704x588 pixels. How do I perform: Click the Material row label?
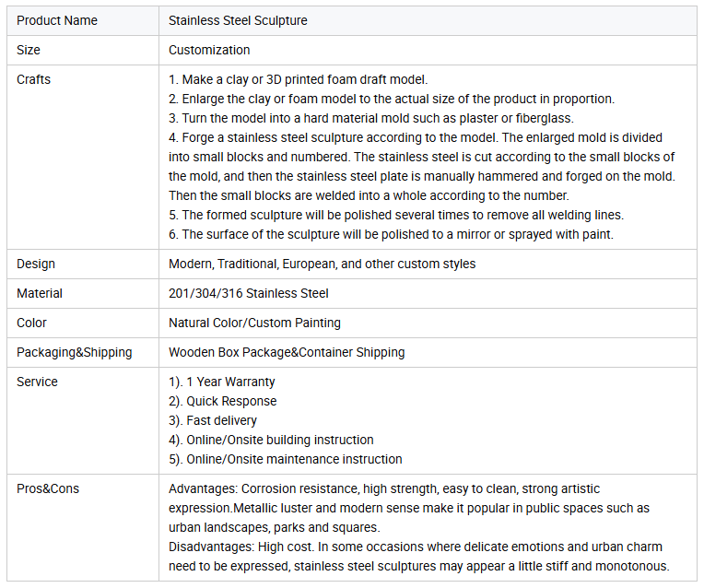[40, 293]
